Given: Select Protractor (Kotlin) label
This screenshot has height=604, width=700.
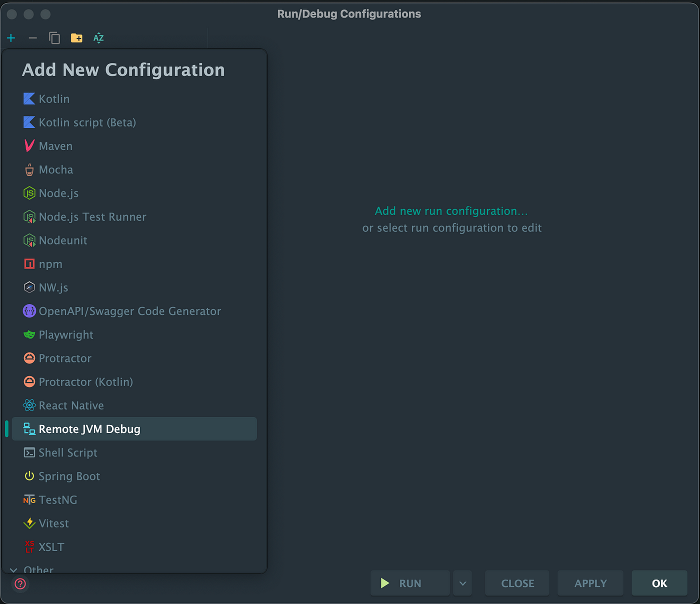Looking at the screenshot, I should click(86, 382).
